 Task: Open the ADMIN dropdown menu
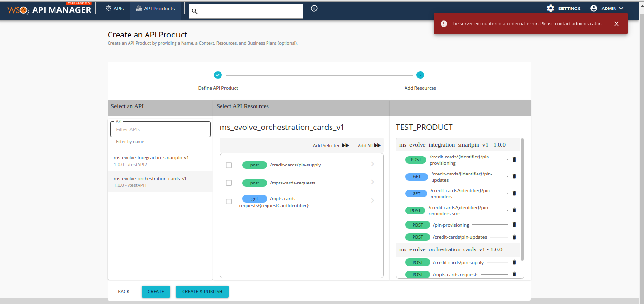click(x=612, y=8)
